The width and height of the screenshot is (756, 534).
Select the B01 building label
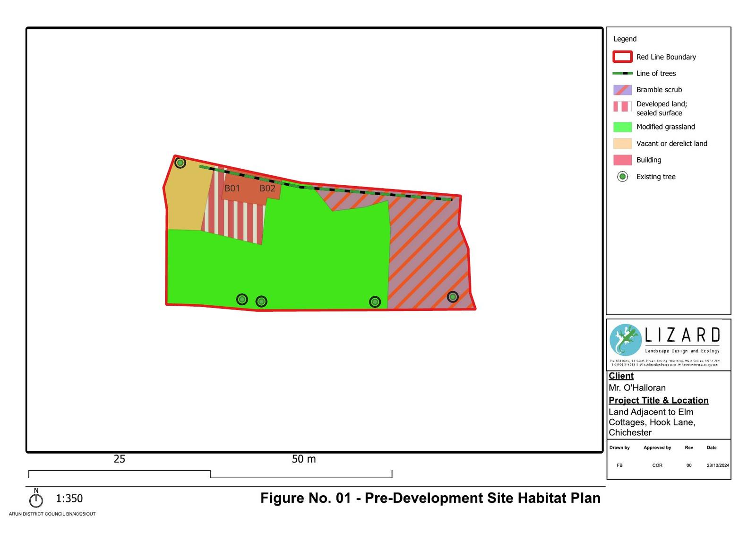pos(232,188)
